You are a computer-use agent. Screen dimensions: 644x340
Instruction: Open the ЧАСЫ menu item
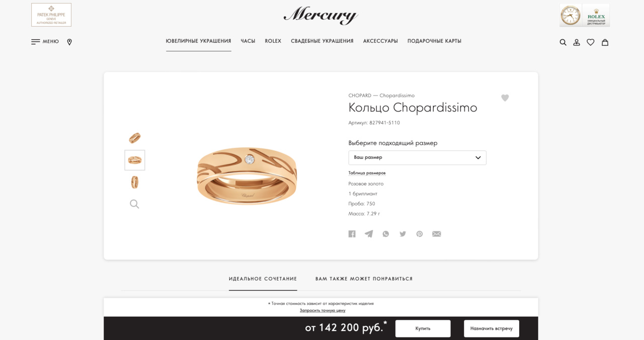coord(248,41)
